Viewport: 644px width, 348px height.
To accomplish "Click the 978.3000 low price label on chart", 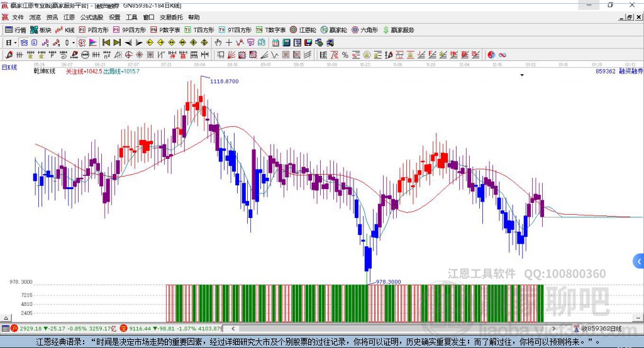I will click(x=389, y=281).
